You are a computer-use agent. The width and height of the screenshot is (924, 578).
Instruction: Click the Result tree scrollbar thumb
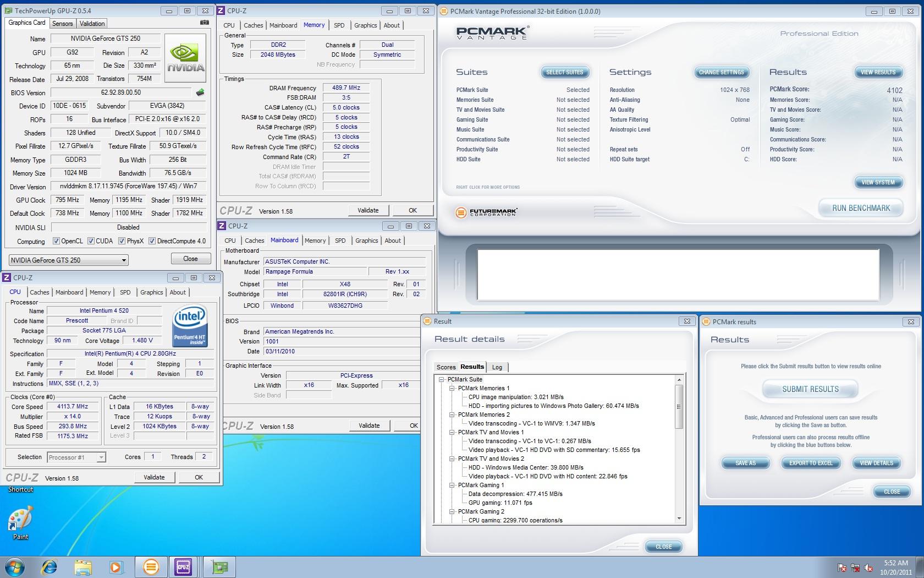click(x=679, y=406)
